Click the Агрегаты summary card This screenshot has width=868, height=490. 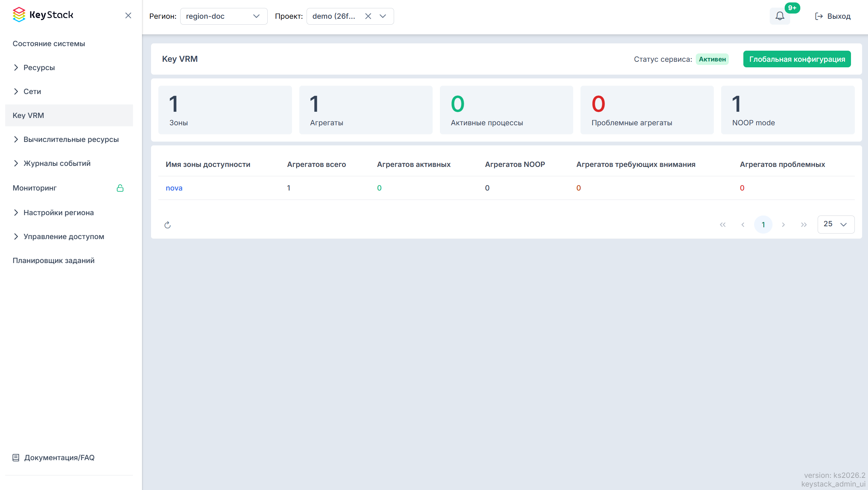click(366, 110)
